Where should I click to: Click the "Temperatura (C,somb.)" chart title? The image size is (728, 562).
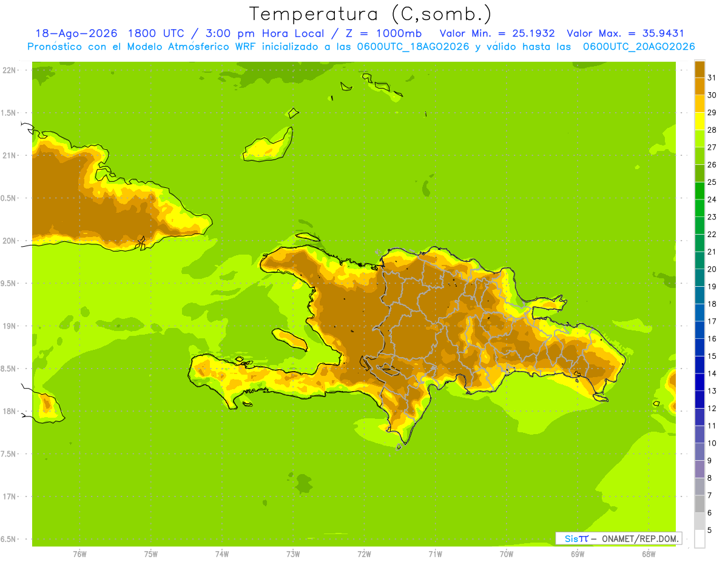[x=371, y=14]
